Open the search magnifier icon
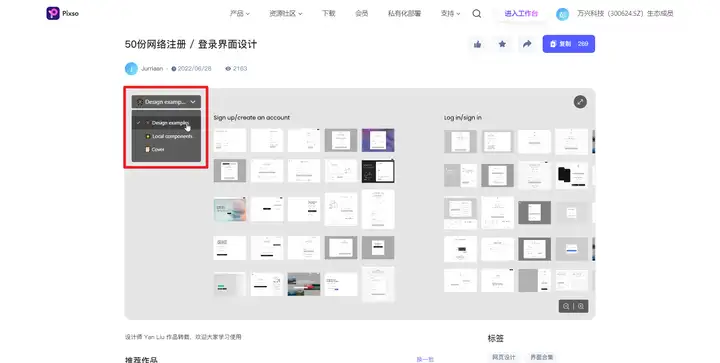Image resolution: width=720 pixels, height=363 pixels. coord(477,14)
